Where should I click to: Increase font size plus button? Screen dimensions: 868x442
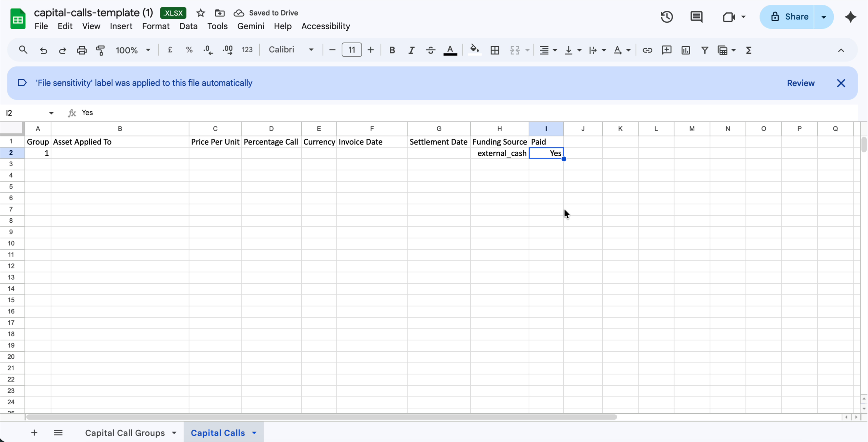coord(370,50)
